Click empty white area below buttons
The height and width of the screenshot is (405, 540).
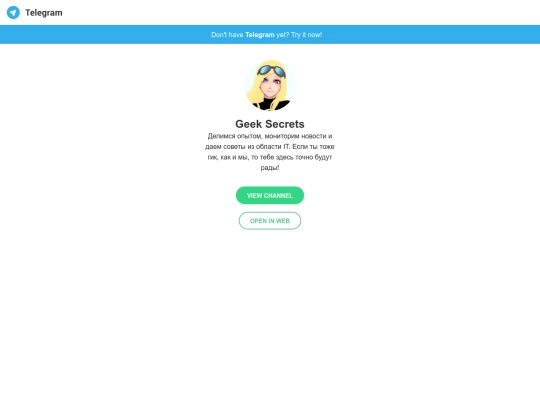(x=270, y=310)
